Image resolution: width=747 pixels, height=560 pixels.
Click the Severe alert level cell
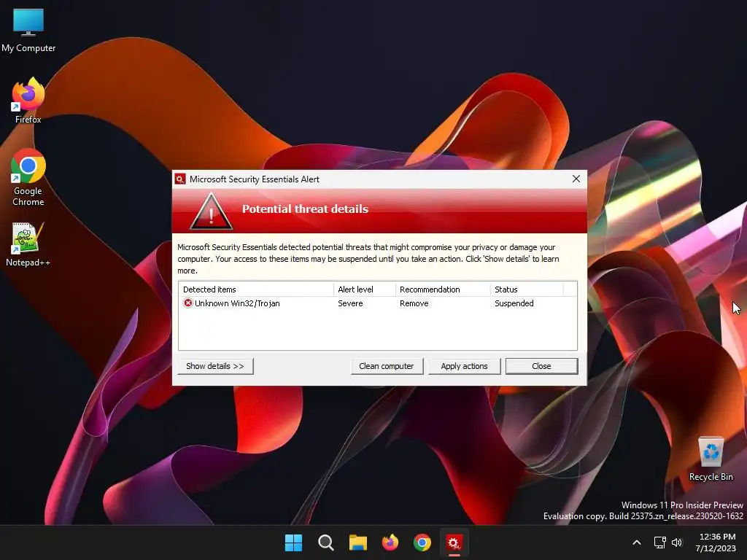click(x=350, y=303)
